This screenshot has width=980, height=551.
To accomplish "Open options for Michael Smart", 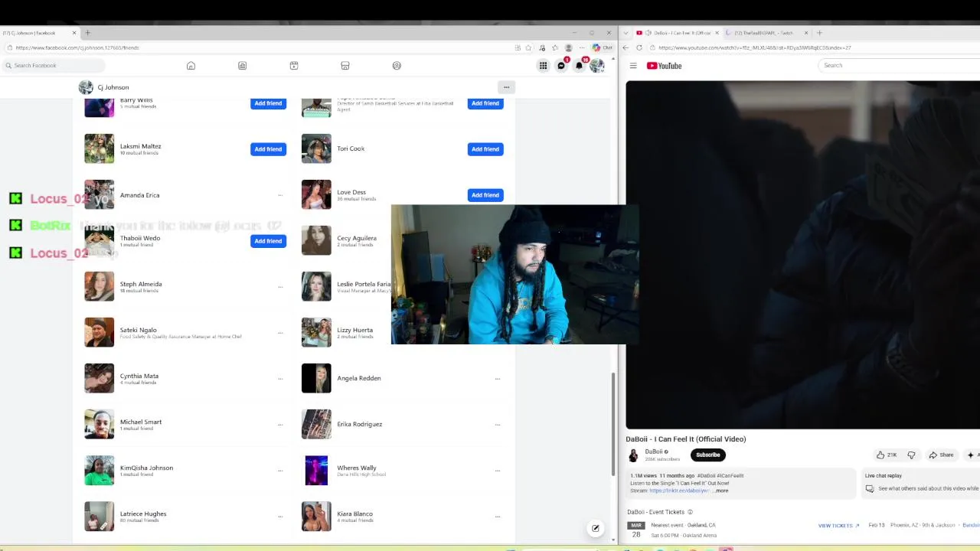I will click(x=280, y=425).
